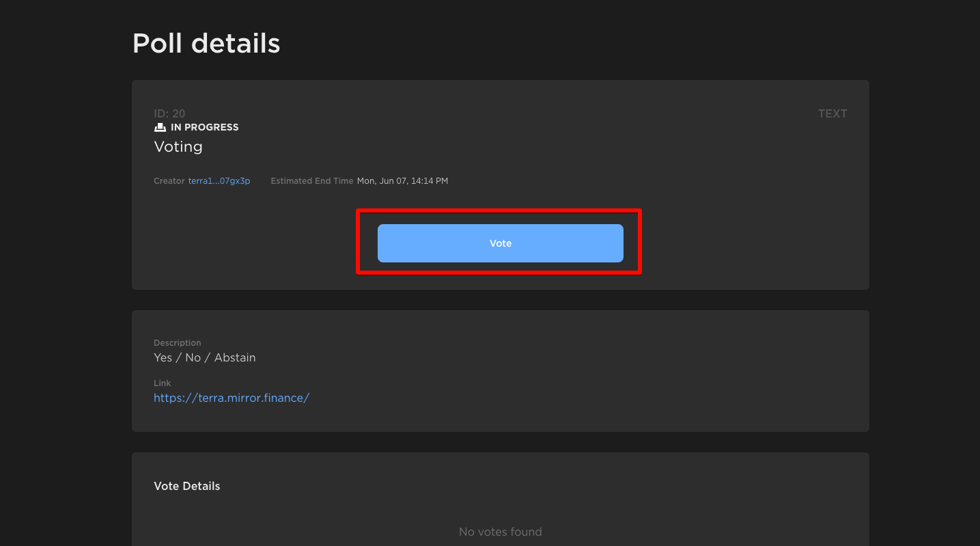Screen dimensions: 980x546
Task: Click the IN PROGRESS status label
Action: 204,127
